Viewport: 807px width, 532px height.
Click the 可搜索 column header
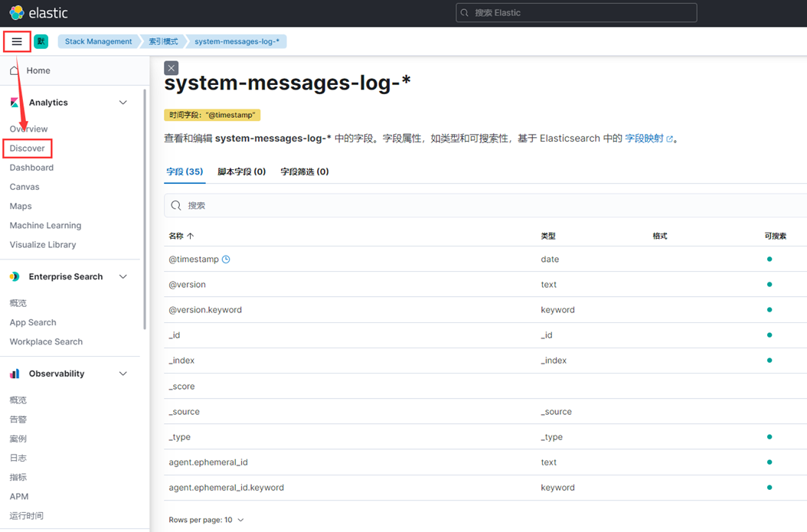776,236
